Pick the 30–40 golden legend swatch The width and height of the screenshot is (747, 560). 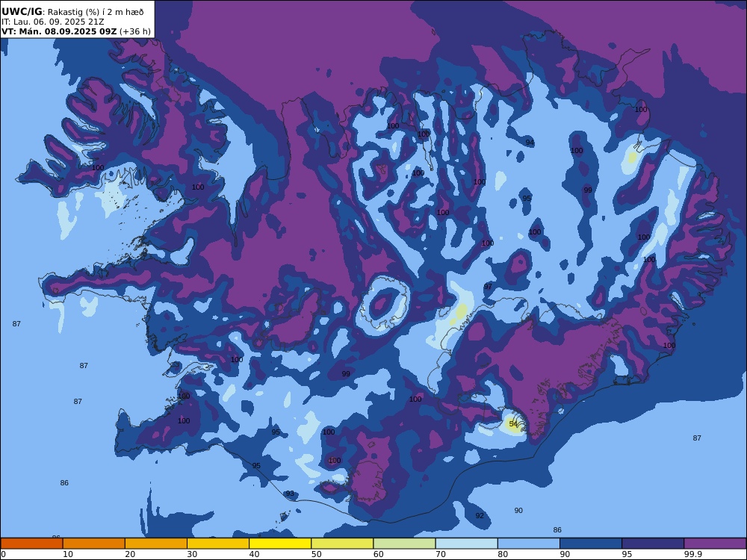click(x=218, y=544)
